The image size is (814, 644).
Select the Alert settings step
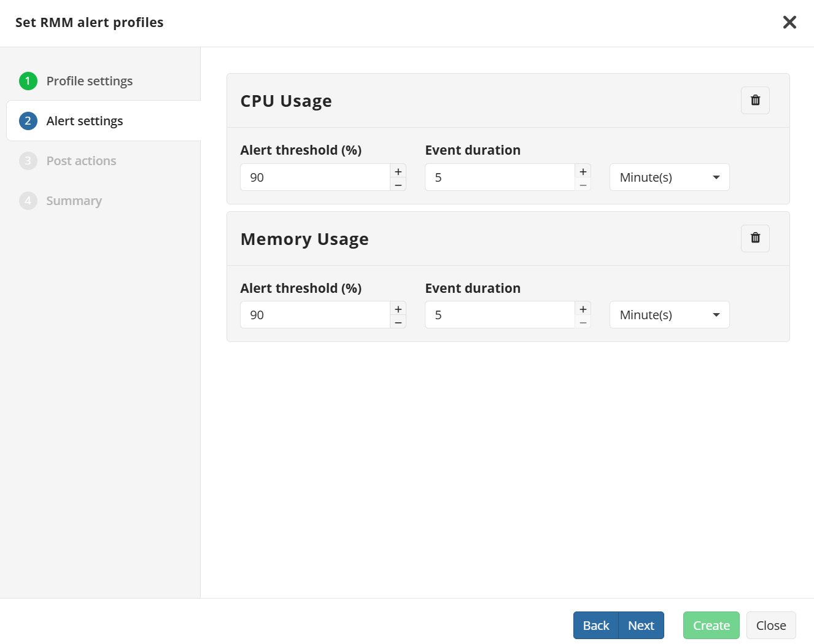[x=85, y=121]
